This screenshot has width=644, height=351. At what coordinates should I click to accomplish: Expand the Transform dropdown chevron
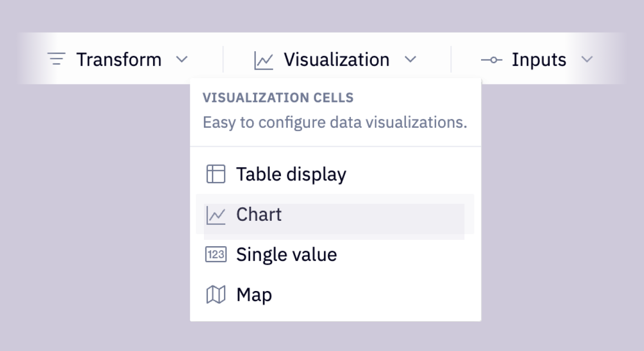point(181,59)
